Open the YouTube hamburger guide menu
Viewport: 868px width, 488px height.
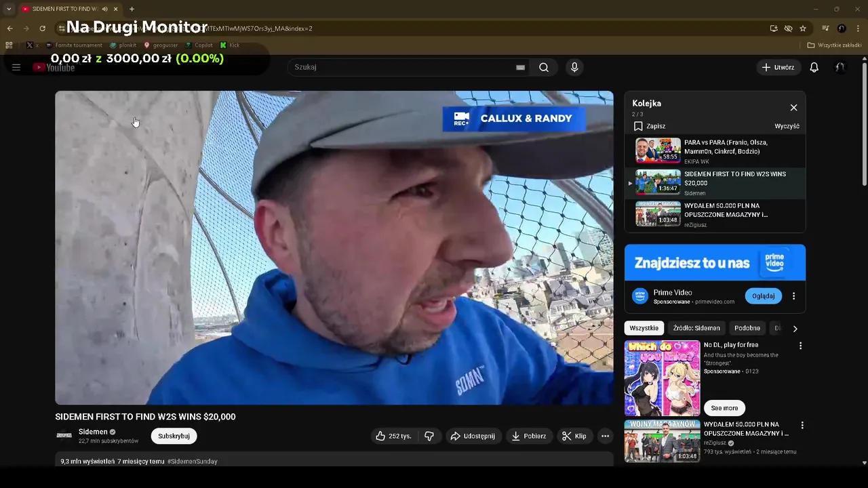click(16, 67)
